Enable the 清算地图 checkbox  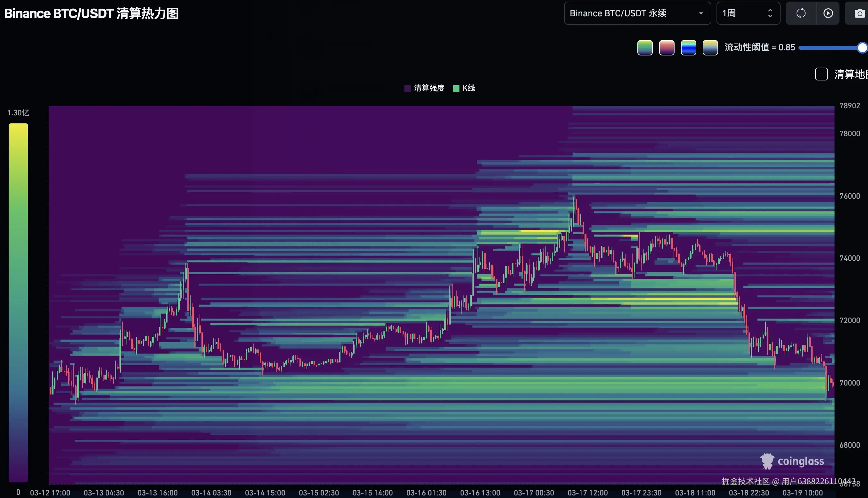[x=821, y=74]
